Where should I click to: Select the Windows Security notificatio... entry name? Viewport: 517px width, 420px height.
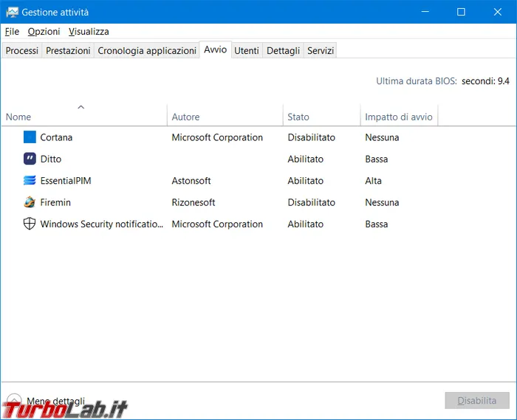click(102, 224)
